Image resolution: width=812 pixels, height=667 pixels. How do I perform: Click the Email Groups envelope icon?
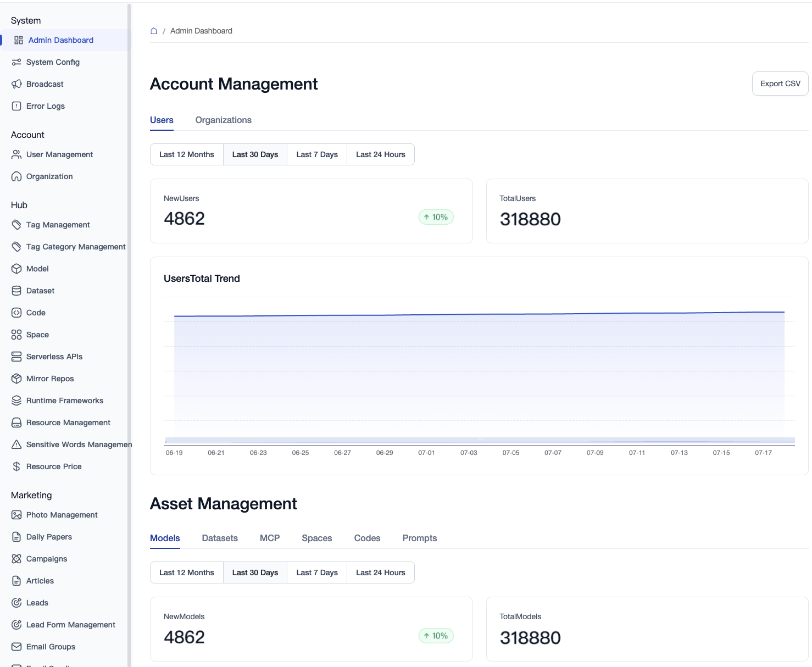coord(16,647)
